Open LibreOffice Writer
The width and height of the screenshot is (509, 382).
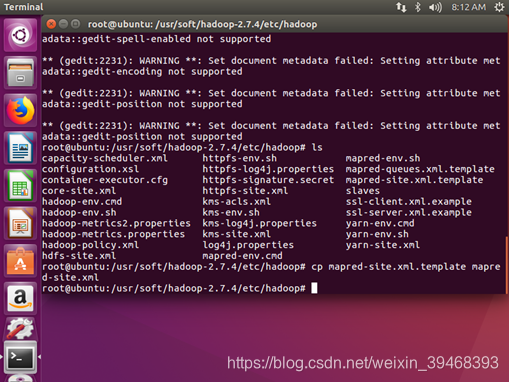[20, 148]
